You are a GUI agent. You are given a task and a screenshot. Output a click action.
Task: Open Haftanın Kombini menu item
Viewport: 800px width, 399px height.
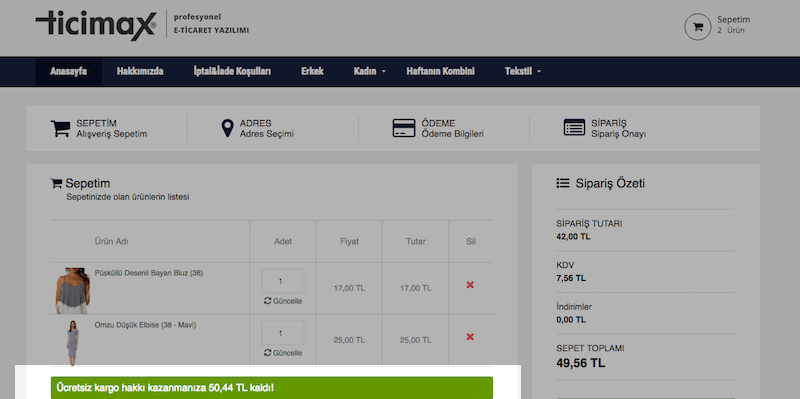[440, 71]
